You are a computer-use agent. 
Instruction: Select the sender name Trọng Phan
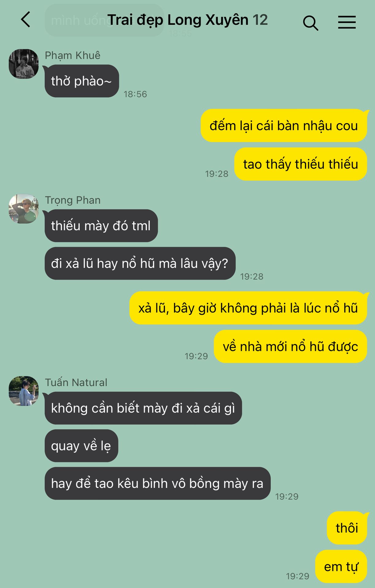[x=73, y=200]
